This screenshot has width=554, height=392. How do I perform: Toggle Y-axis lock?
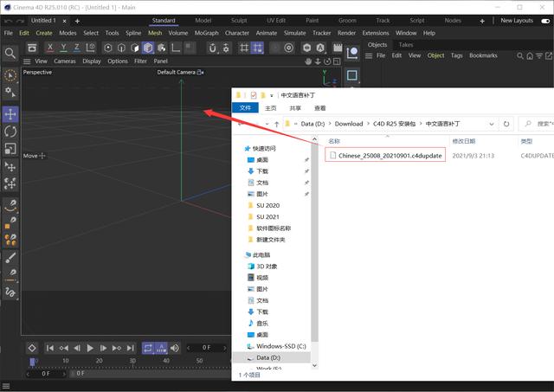(63, 48)
